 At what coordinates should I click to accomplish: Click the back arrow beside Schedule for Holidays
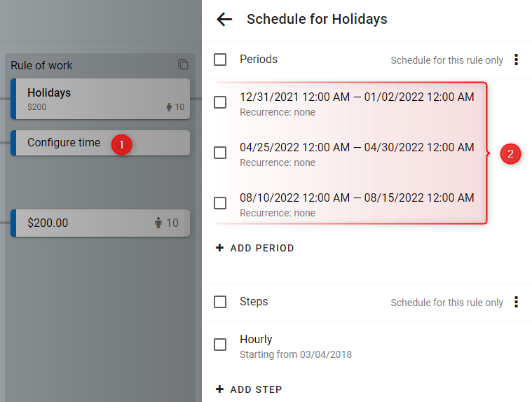224,20
